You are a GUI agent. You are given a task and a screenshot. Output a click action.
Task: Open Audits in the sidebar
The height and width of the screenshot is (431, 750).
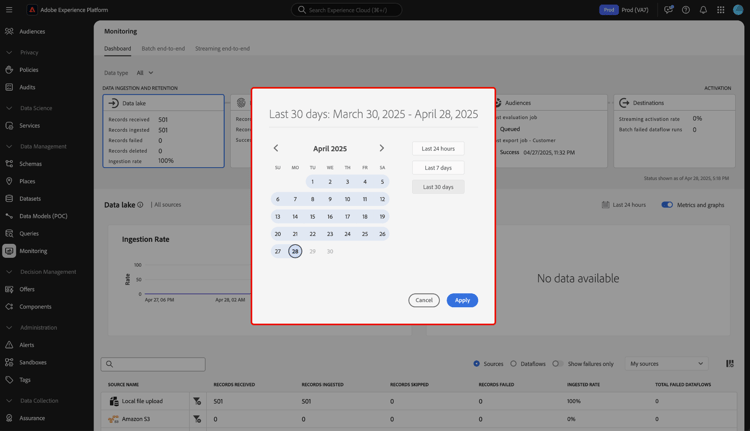pyautogui.click(x=27, y=88)
